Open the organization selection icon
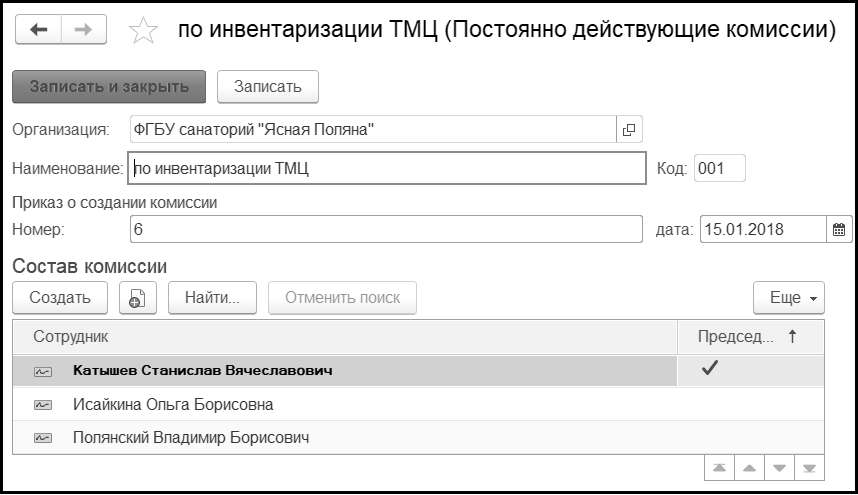Image resolution: width=858 pixels, height=495 pixels. (629, 129)
